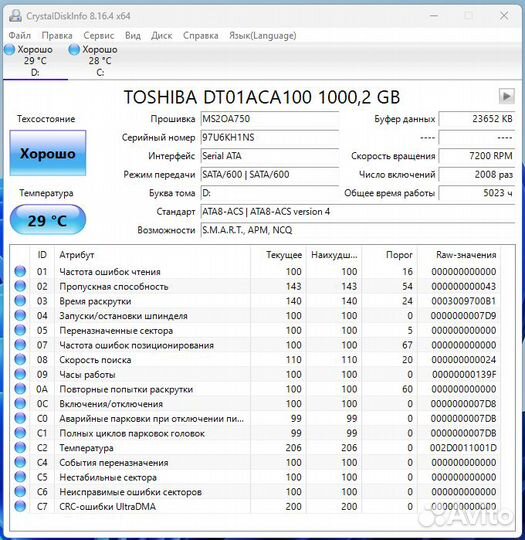Open the Правка menu

(57, 35)
